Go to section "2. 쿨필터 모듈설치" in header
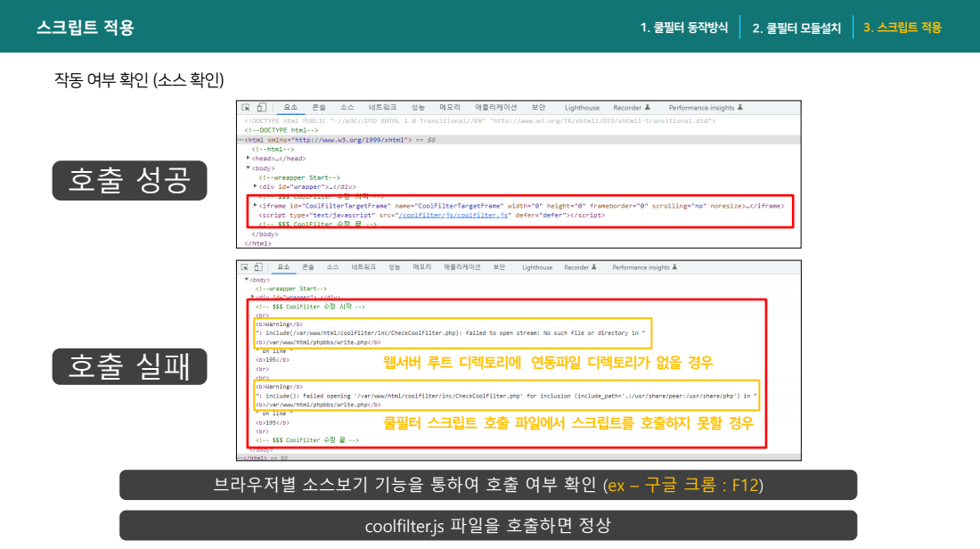 click(x=796, y=28)
